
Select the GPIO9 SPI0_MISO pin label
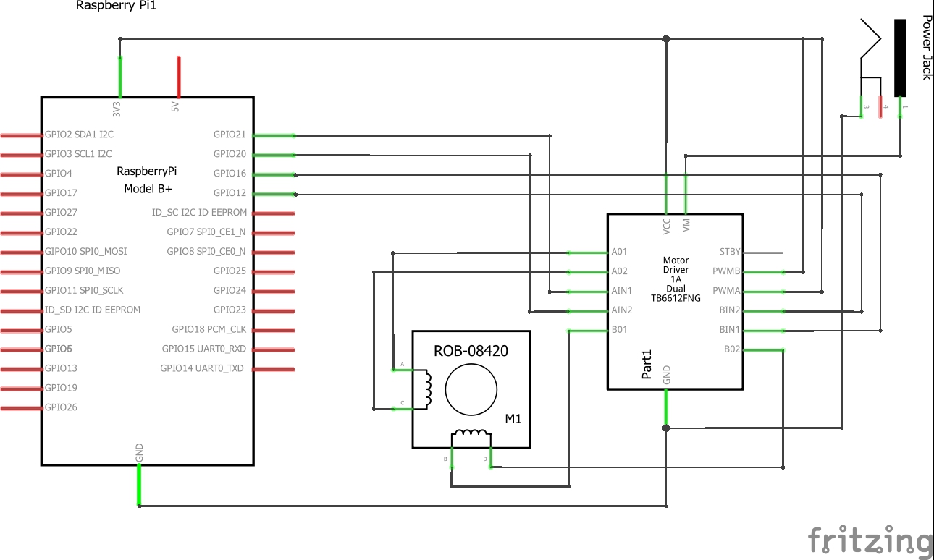(83, 271)
